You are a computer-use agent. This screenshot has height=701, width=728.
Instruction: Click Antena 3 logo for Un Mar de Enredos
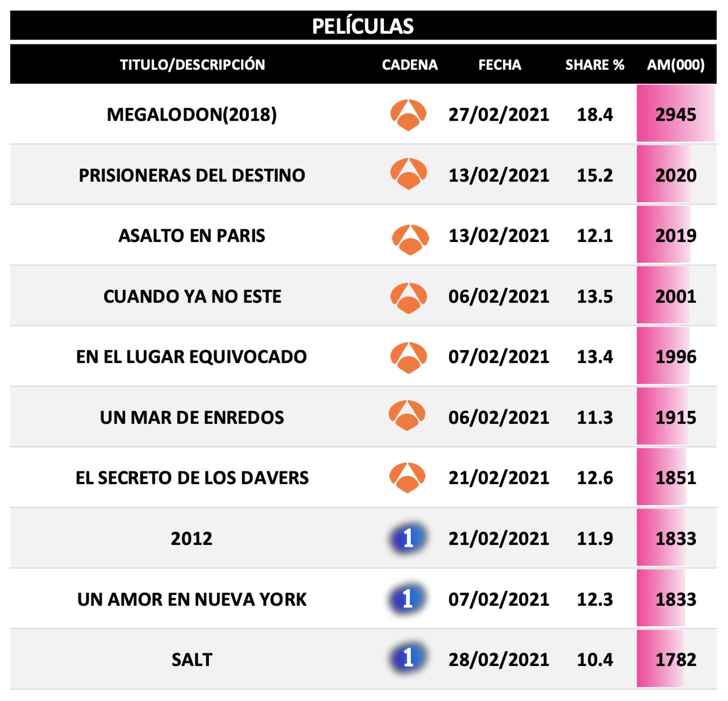click(x=407, y=415)
